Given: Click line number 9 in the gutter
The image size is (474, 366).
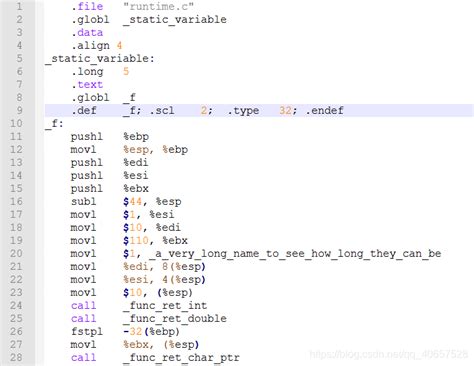Looking at the screenshot, I should pyautogui.click(x=19, y=110).
